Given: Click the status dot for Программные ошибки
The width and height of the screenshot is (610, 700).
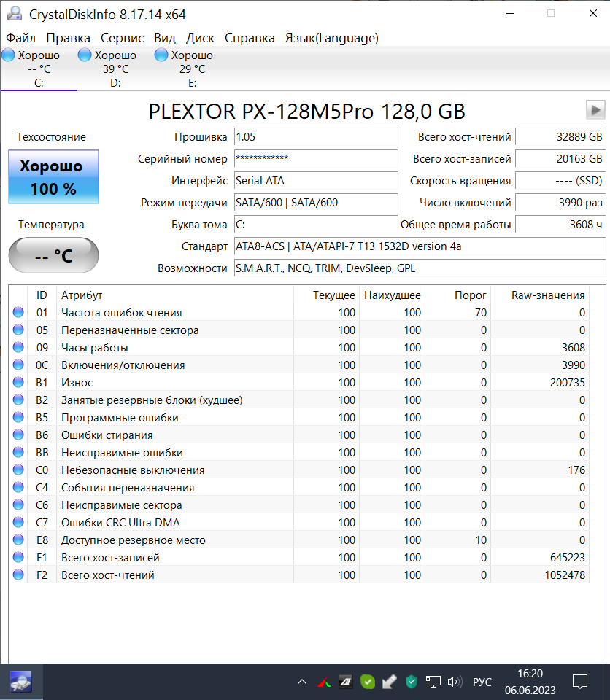Looking at the screenshot, I should (x=18, y=417).
